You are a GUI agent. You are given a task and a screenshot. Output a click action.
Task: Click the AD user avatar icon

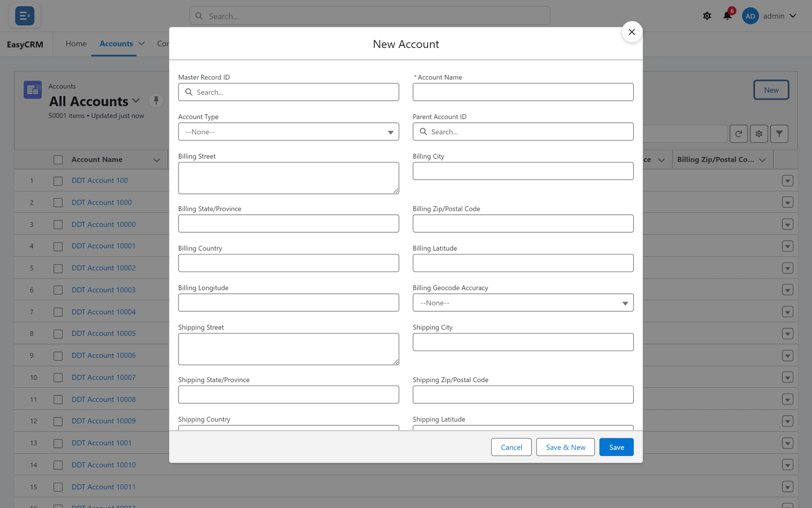click(x=750, y=16)
